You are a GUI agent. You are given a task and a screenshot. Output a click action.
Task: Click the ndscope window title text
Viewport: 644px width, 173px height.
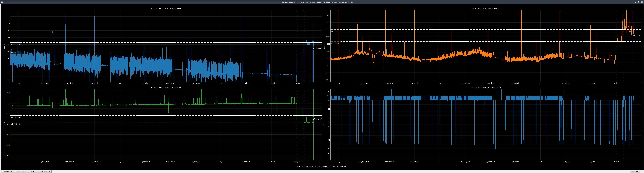[317, 2]
